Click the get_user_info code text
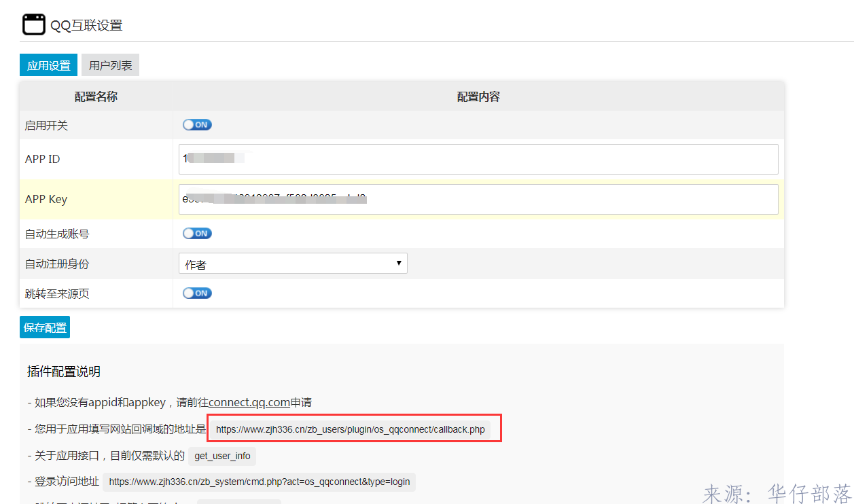This screenshot has height=504, width=854. [222, 456]
